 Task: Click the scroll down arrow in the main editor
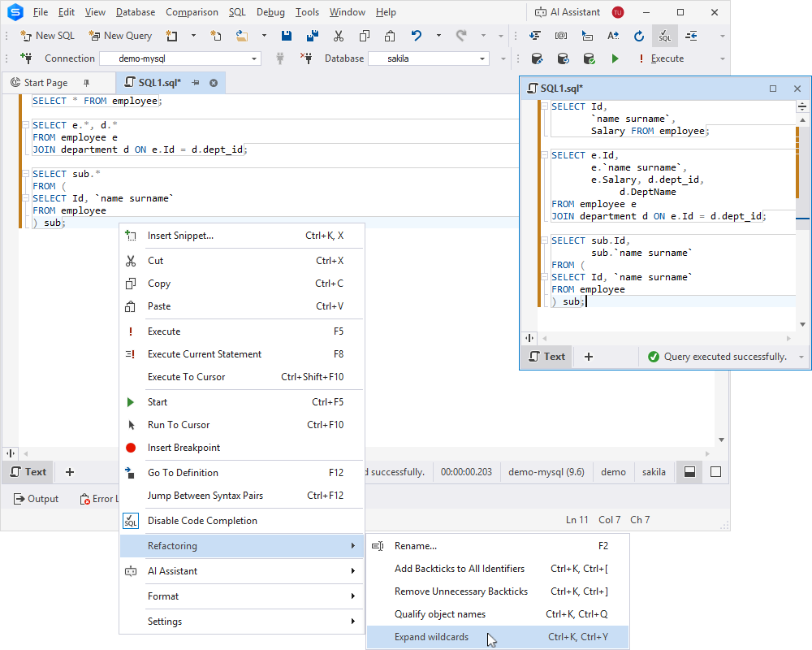721,440
